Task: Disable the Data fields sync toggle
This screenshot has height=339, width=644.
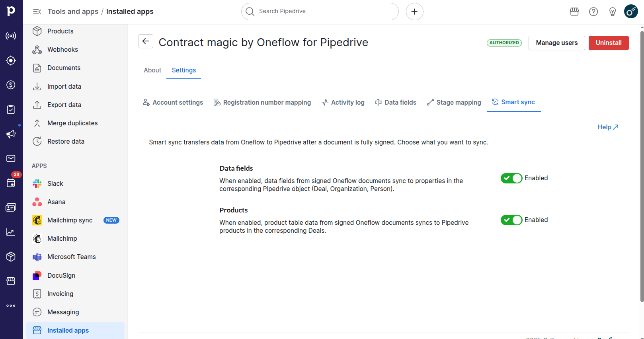Action: [511, 178]
